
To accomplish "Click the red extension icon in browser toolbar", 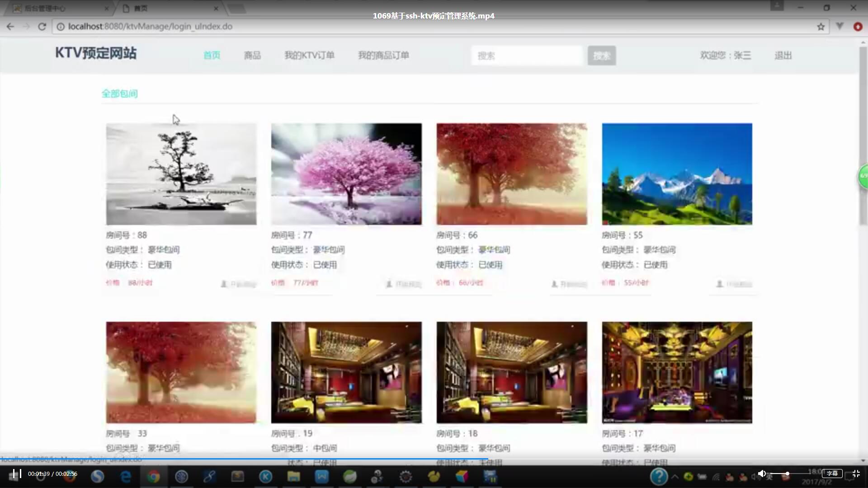I will (x=858, y=27).
